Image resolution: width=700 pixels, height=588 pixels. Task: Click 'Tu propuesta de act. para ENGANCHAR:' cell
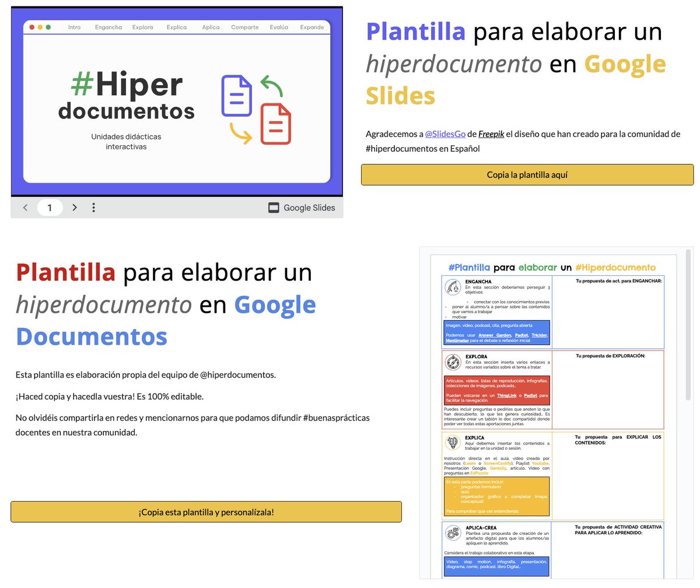pyautogui.click(x=608, y=311)
